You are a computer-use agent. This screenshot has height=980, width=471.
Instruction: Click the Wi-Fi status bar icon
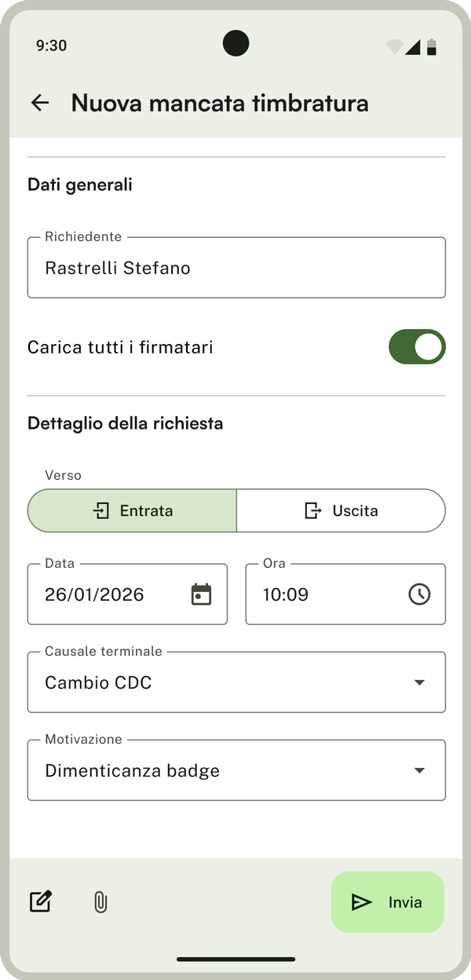click(x=394, y=47)
